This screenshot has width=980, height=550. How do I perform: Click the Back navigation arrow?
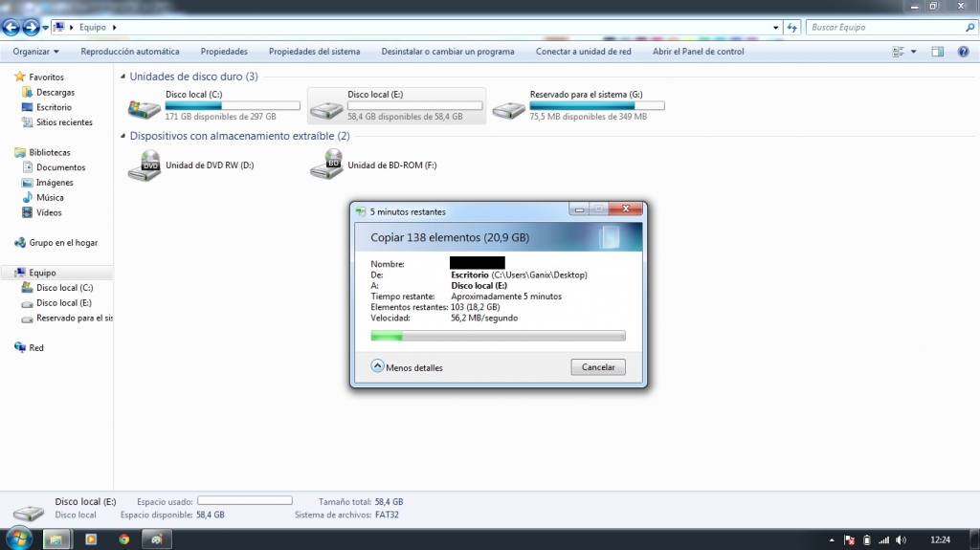[11, 28]
